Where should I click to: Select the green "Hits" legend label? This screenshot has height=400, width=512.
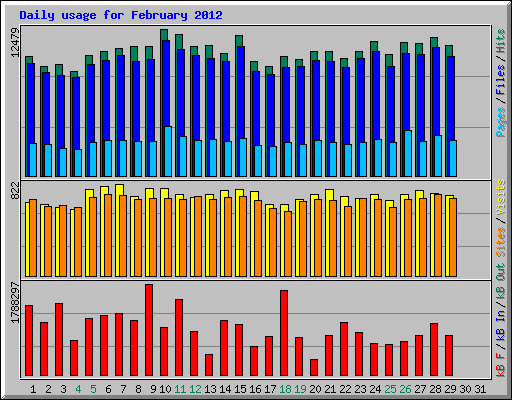click(501, 41)
